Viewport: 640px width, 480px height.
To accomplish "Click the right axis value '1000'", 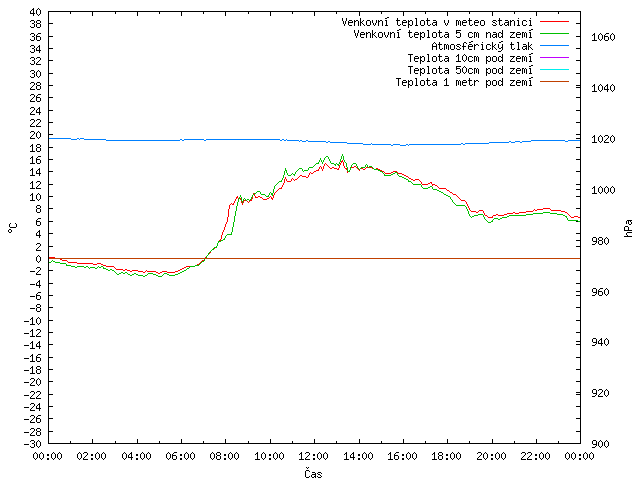I will point(603,190).
